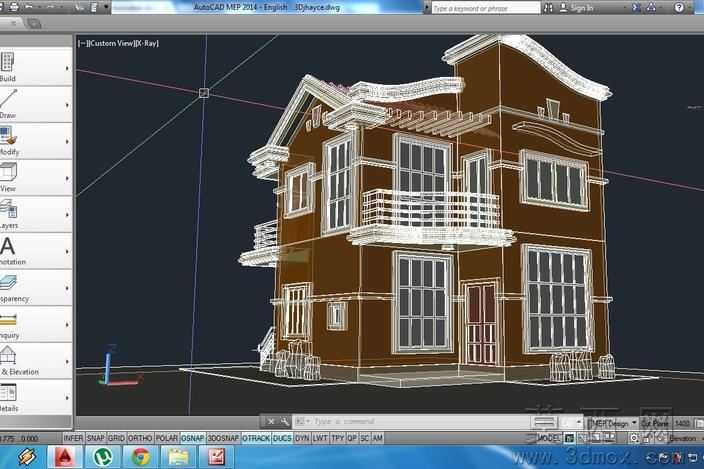Click Cut Plane status button
The width and height of the screenshot is (704, 469).
tap(655, 423)
